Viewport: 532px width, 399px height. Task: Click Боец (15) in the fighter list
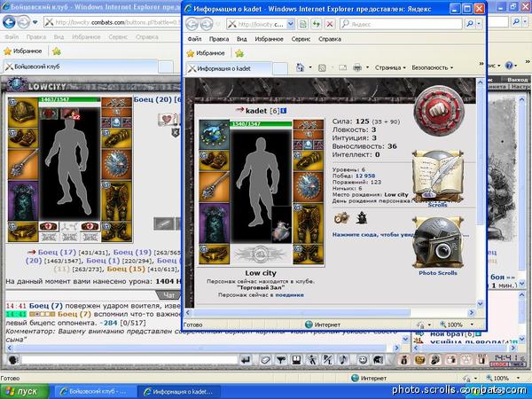(126, 269)
